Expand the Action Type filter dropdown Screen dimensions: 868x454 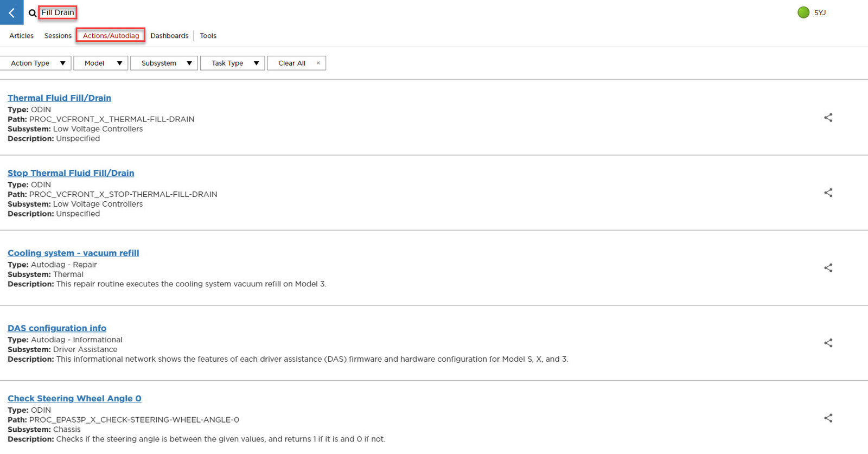pyautogui.click(x=36, y=63)
